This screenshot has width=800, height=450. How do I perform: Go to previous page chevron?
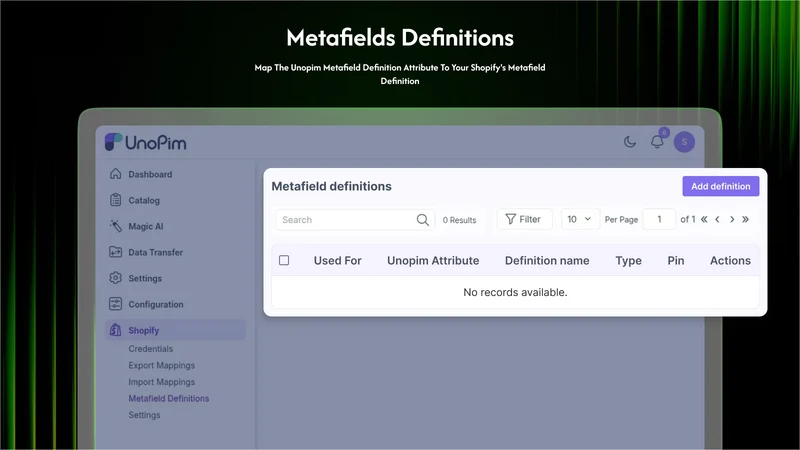point(717,219)
